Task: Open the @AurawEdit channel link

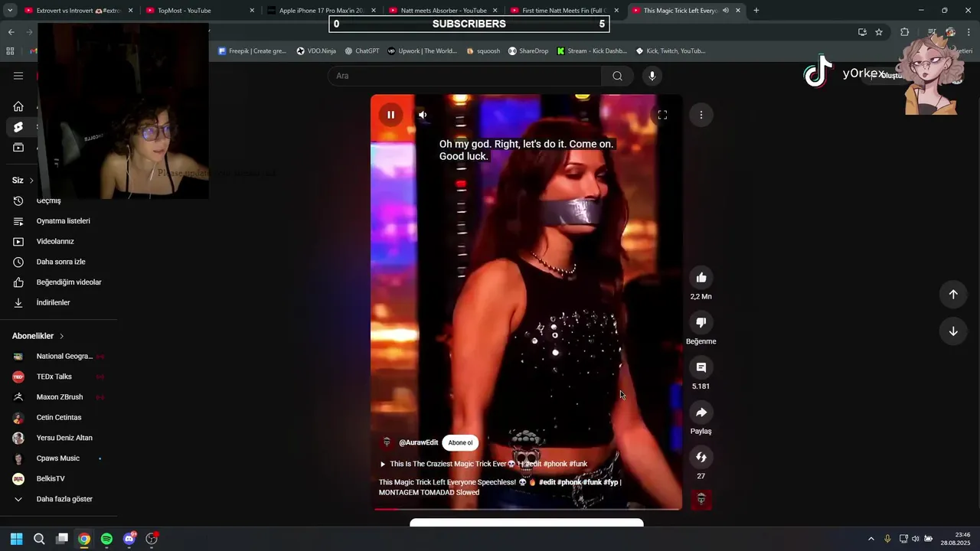Action: [418, 442]
